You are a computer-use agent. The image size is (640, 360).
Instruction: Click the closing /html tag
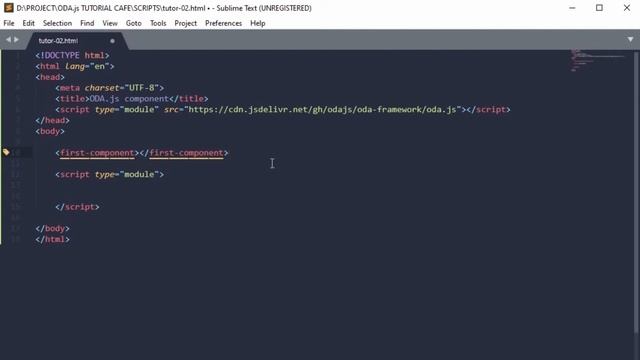pos(52,239)
